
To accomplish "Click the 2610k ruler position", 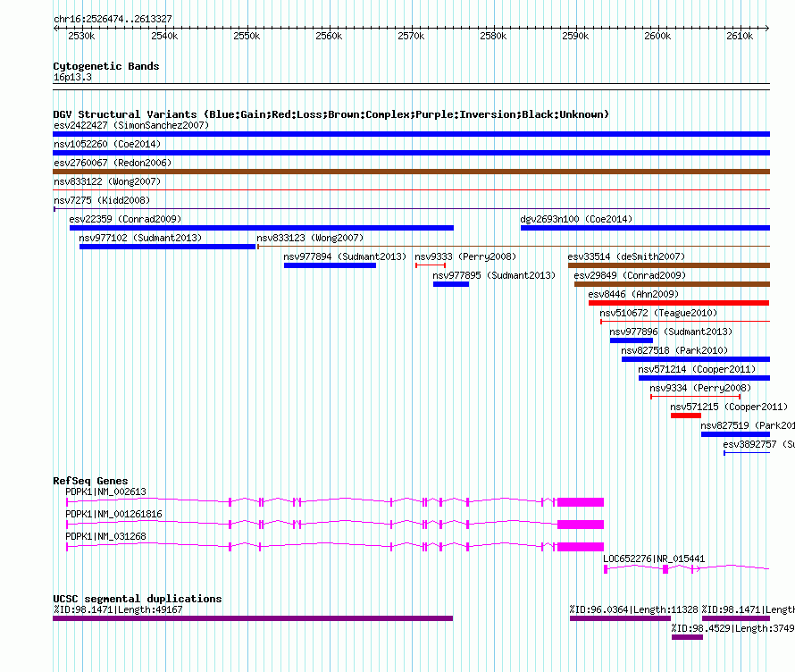I will pyautogui.click(x=740, y=36).
